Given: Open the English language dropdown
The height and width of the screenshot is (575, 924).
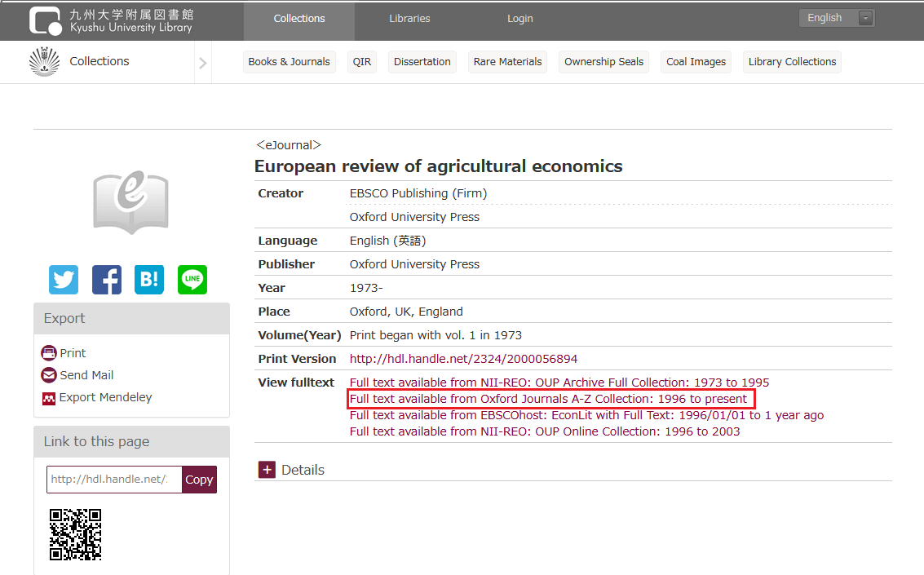Looking at the screenshot, I should click(x=837, y=18).
